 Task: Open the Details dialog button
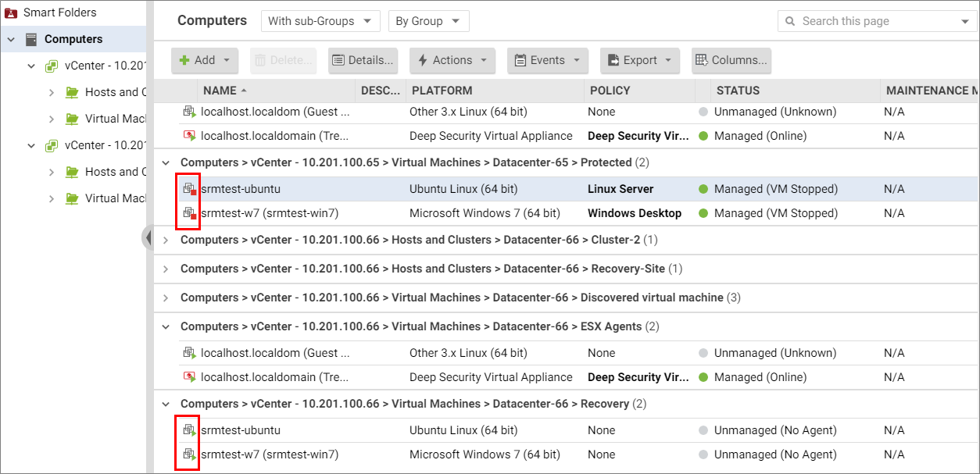pos(363,60)
